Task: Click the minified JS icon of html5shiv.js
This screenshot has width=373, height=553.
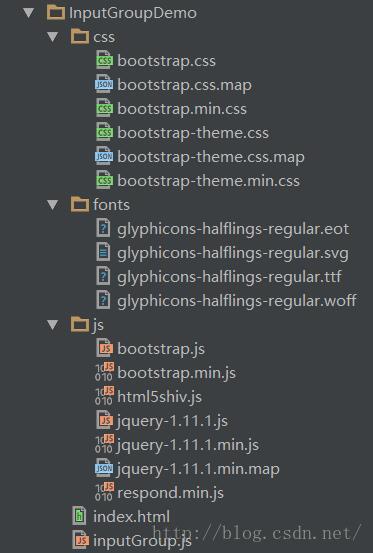Action: (104, 396)
